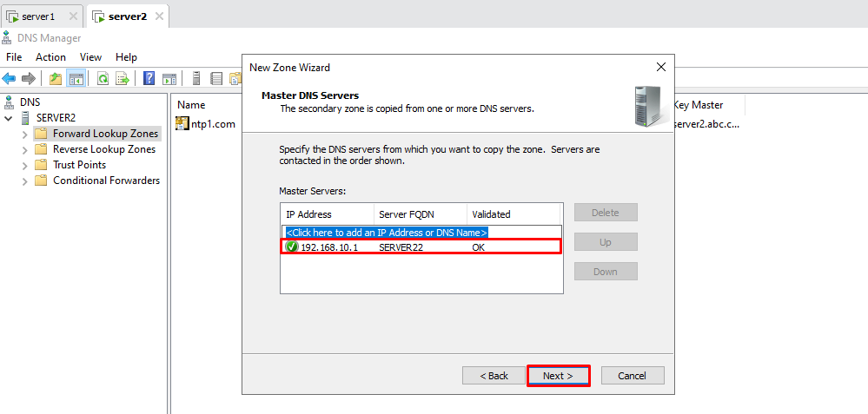Click the Export List toolbar icon

pyautogui.click(x=122, y=78)
